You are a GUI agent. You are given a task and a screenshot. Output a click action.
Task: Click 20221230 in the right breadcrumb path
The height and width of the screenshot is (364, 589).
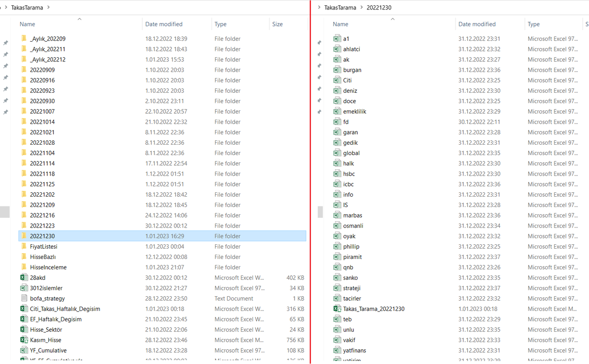click(379, 8)
